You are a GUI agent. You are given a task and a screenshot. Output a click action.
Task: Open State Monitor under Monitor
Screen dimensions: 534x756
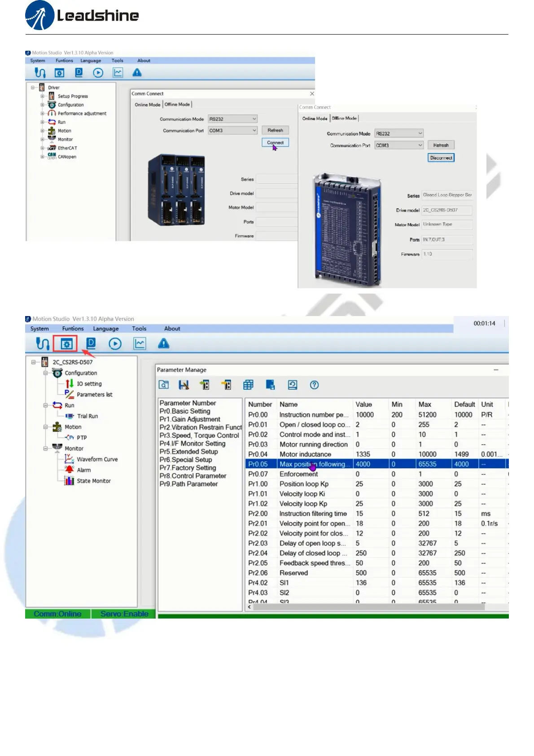[93, 481]
